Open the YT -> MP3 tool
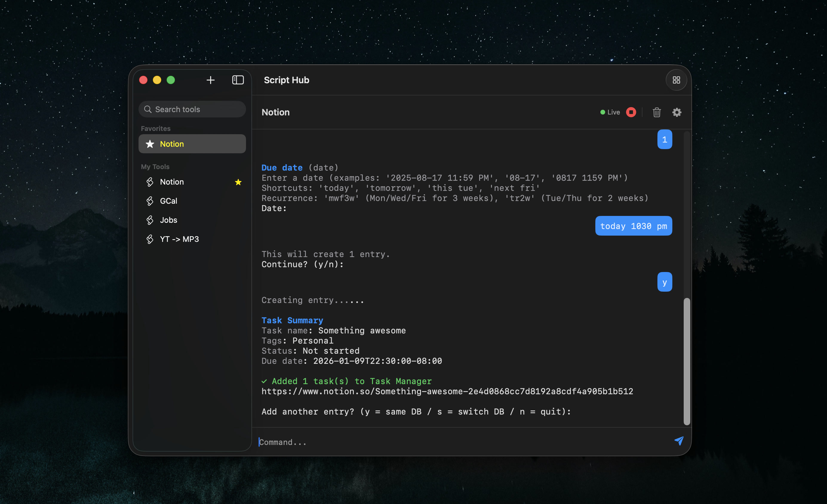This screenshot has width=827, height=504. tap(179, 239)
